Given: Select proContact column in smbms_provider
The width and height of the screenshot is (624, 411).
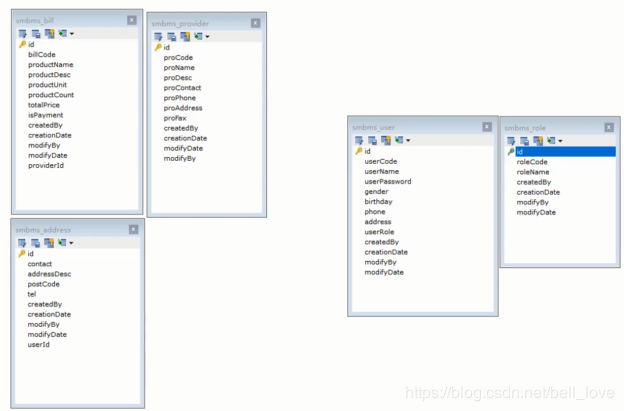Looking at the screenshot, I should [182, 88].
